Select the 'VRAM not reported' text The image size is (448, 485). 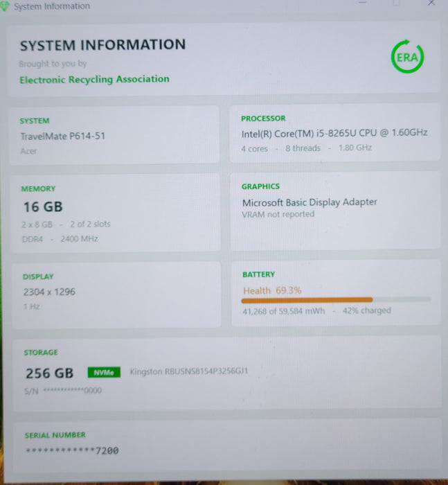pyautogui.click(x=278, y=214)
